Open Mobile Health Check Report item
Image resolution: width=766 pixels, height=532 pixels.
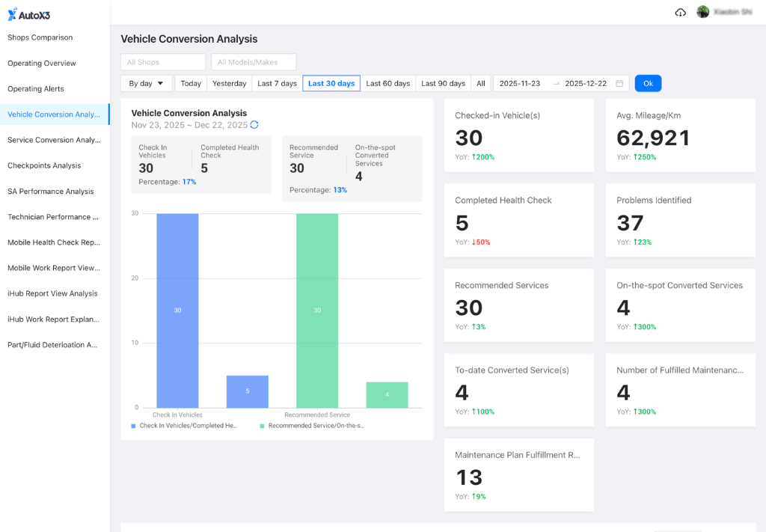tap(55, 242)
